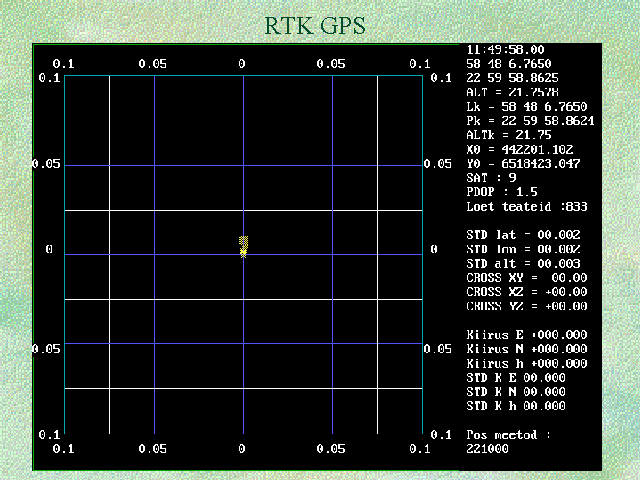Click the 221000 position method code
Viewport: 640px width, 480px height.
click(487, 449)
